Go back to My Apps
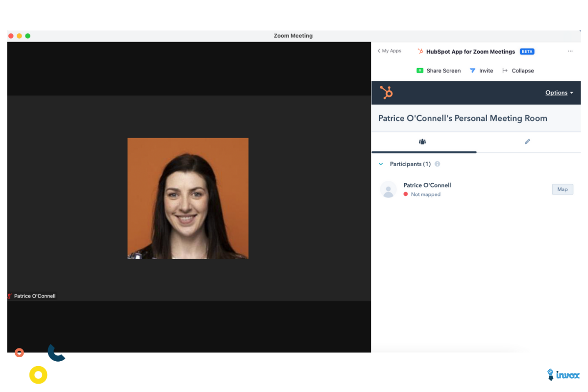588x392 pixels. pyautogui.click(x=390, y=51)
